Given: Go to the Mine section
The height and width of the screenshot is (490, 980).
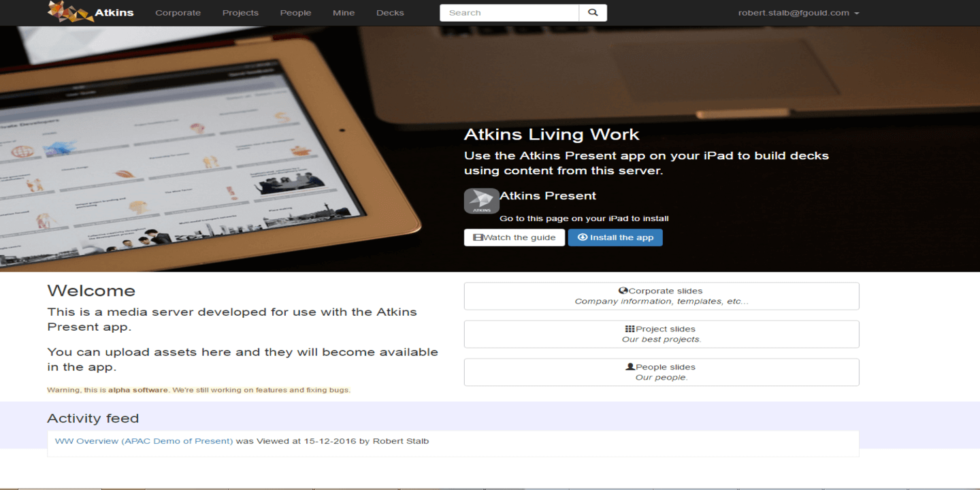Looking at the screenshot, I should (344, 13).
